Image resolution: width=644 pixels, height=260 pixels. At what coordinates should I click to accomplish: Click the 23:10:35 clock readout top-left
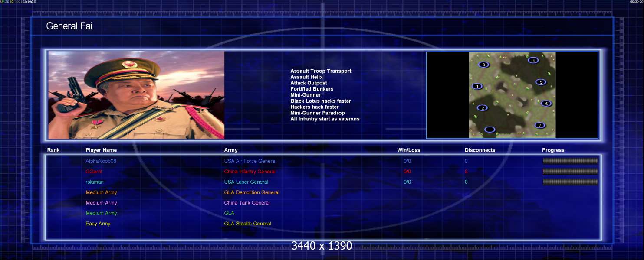point(29,2)
